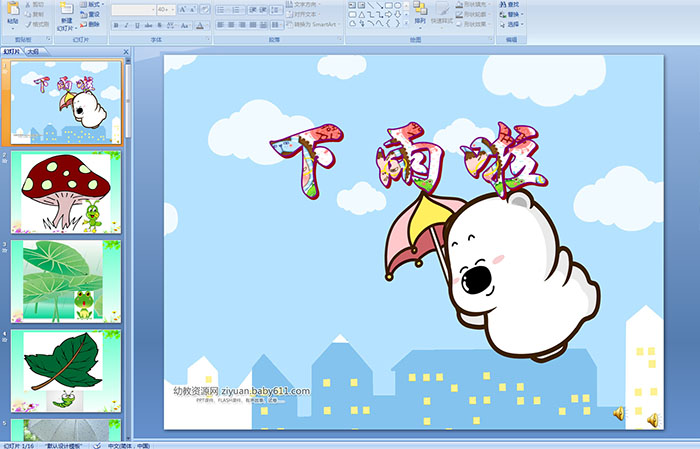
Task: Open the Paragraph group dialog launcher
Action: pyautogui.click(x=340, y=40)
